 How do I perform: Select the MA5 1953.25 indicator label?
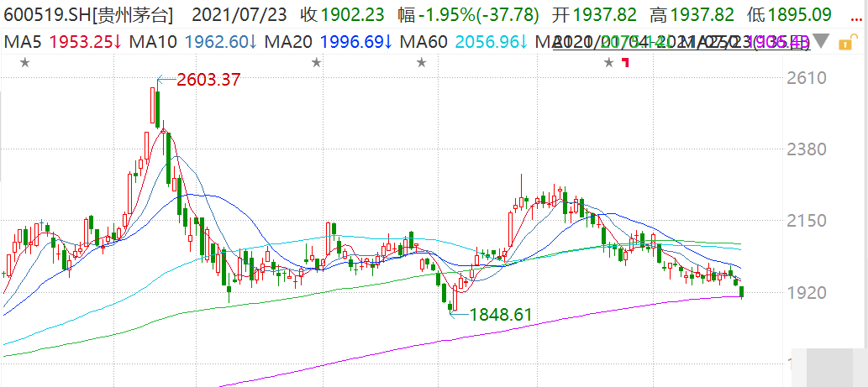coord(63,41)
